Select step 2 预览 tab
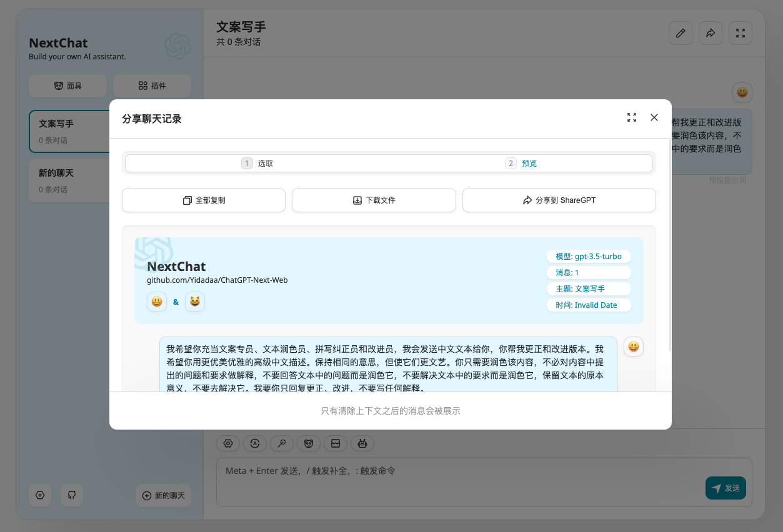The image size is (783, 532). (521, 163)
